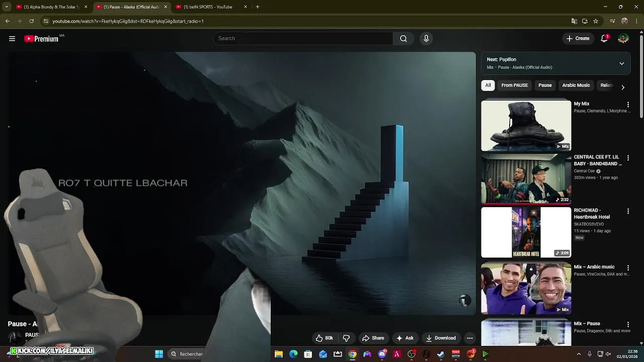Open the YouTube account avatar menu
This screenshot has width=644, height=362.
point(623,39)
